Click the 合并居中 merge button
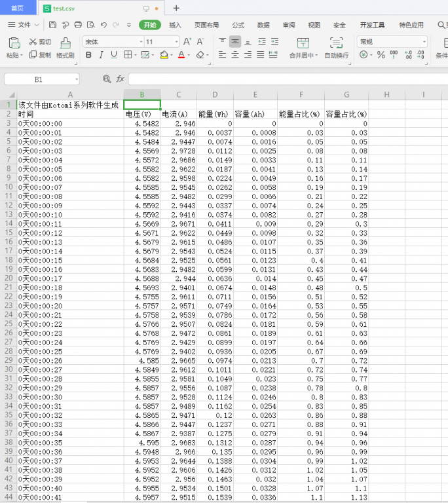The width and height of the screenshot is (448, 503). click(x=303, y=48)
